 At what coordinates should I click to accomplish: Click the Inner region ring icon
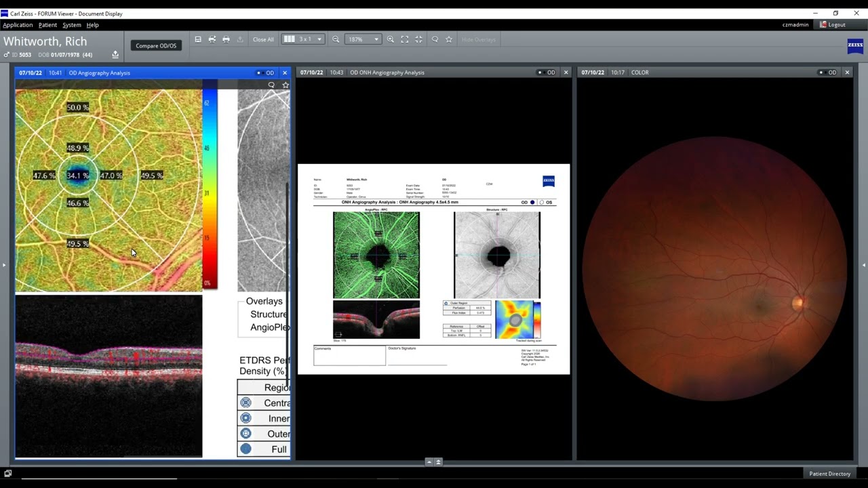(245, 418)
